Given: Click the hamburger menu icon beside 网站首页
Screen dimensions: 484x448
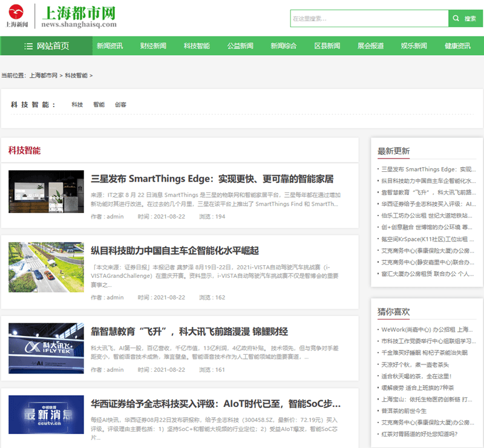Looking at the screenshot, I should 28,46.
